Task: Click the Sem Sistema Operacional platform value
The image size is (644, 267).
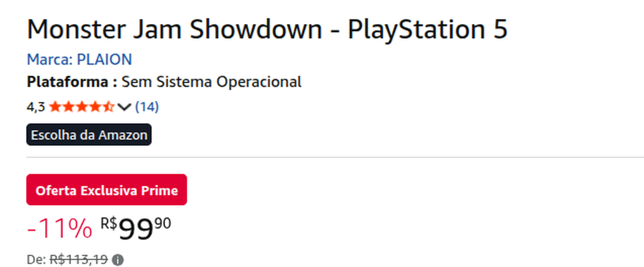Action: [211, 82]
